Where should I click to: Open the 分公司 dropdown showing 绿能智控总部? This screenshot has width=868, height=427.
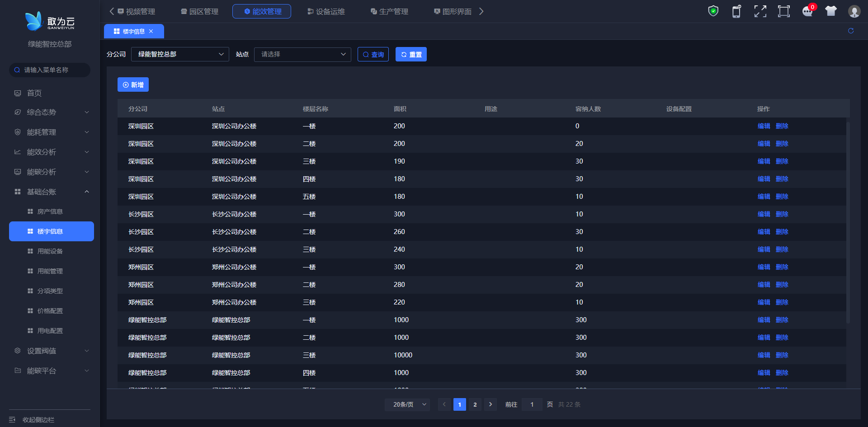tap(180, 54)
